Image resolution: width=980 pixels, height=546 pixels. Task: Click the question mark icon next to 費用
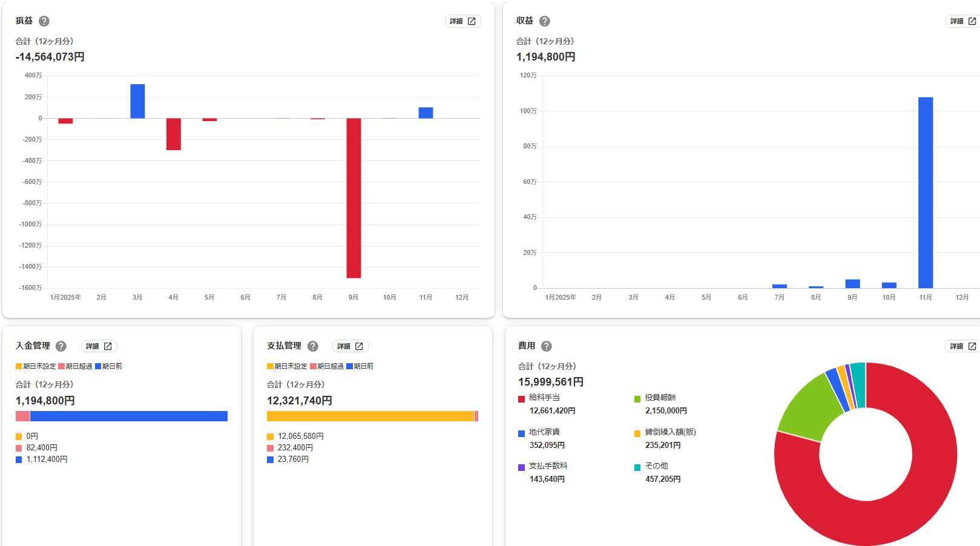[547, 346]
